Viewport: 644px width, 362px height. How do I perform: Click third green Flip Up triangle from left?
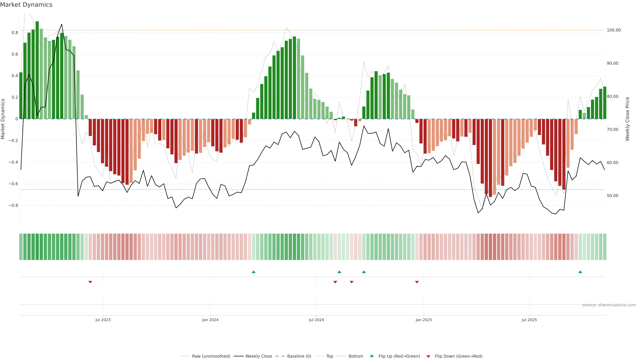coord(364,272)
